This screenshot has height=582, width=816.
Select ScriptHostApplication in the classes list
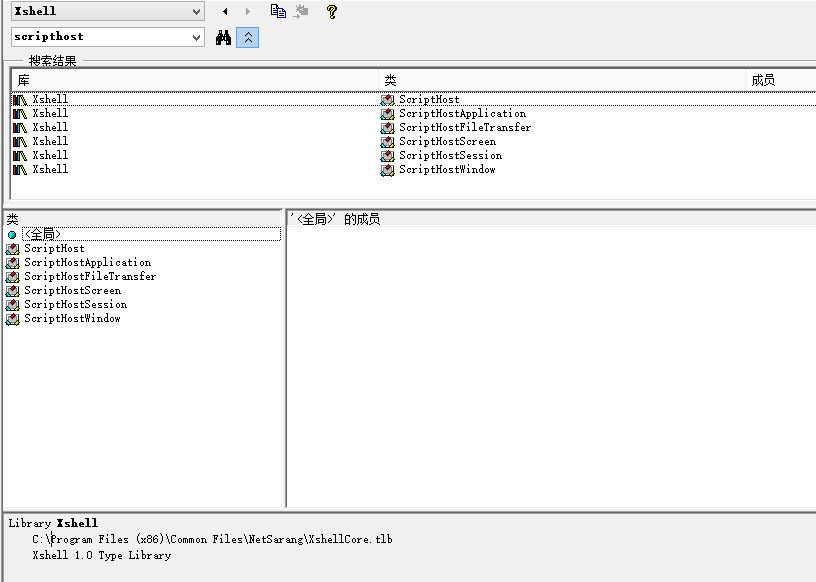click(x=87, y=262)
